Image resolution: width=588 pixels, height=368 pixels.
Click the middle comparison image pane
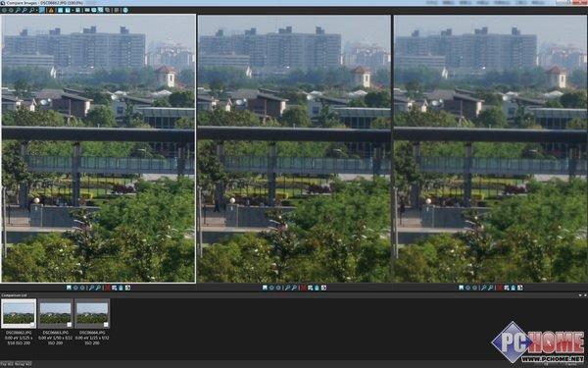point(294,149)
